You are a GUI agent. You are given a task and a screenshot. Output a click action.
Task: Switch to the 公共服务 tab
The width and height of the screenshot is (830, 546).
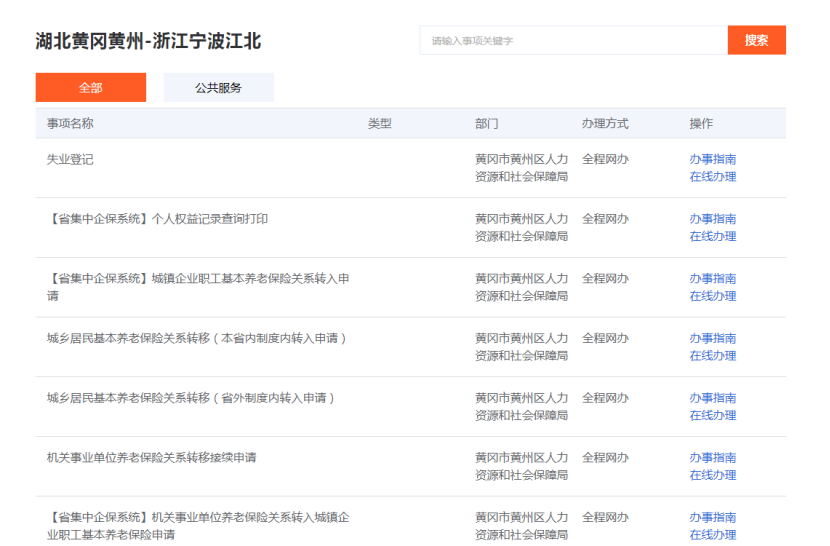219,87
